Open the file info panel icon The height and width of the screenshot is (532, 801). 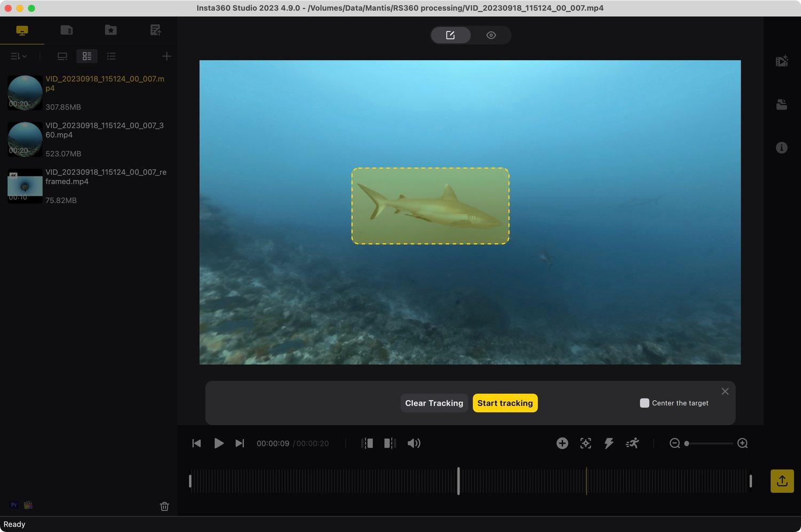pyautogui.click(x=781, y=148)
